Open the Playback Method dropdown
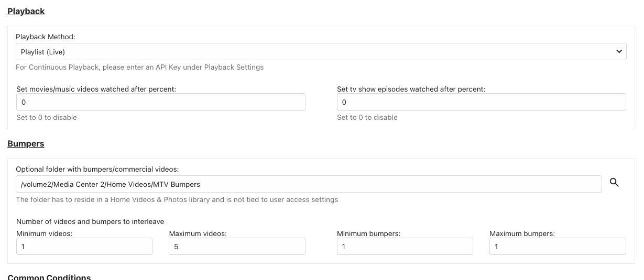Image resolution: width=644 pixels, height=280 pixels. (x=321, y=52)
